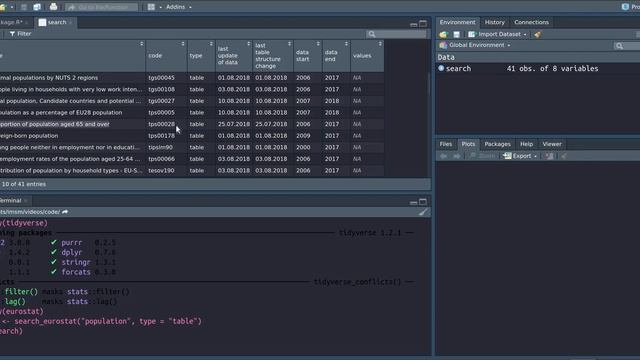Click view current directory arrow in console
640x360 pixels.
tap(65, 212)
